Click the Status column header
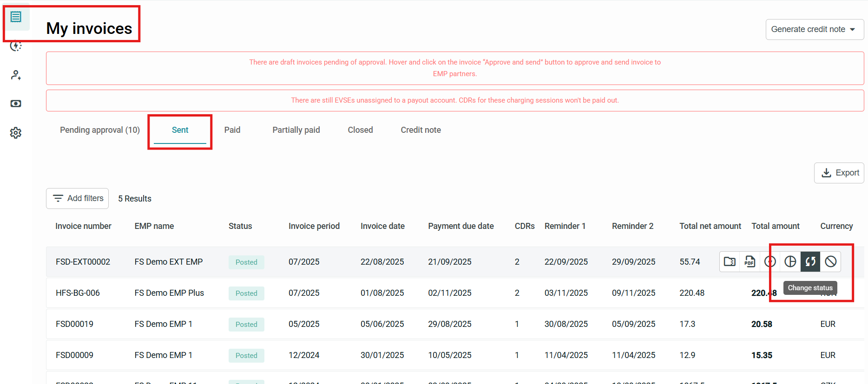Image resolution: width=868 pixels, height=384 pixels. 240,226
